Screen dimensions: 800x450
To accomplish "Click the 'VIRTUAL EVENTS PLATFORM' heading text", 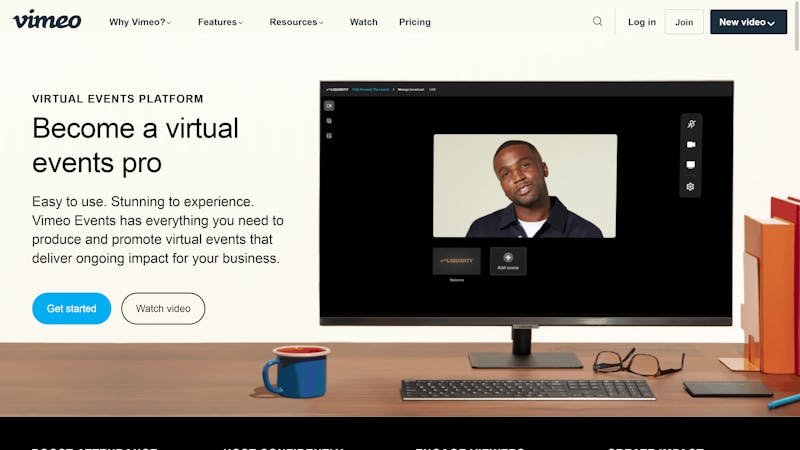I will [x=118, y=98].
